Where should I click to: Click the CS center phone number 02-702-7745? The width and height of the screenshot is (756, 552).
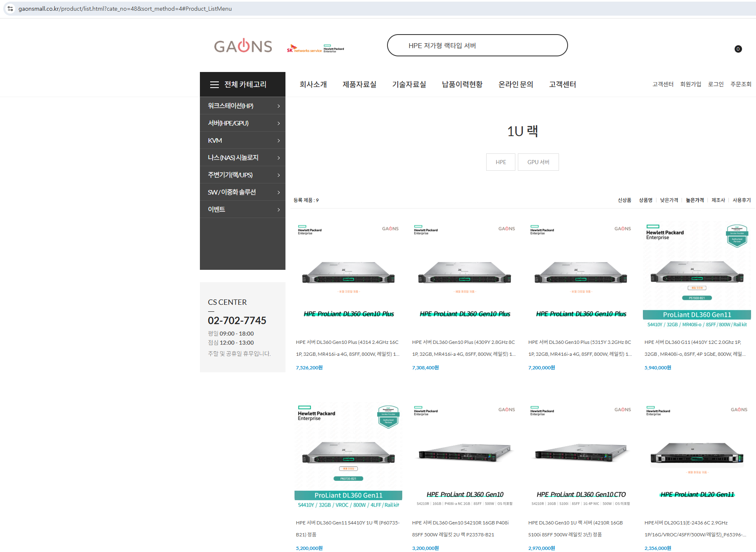click(237, 320)
